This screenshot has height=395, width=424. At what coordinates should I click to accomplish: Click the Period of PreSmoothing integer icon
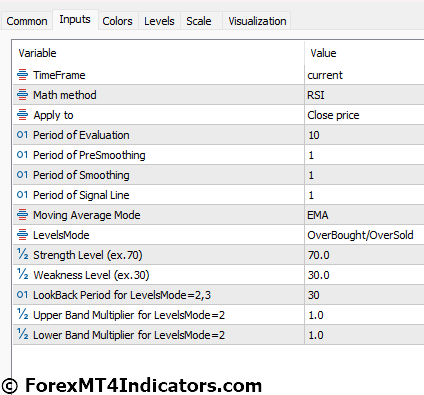22,155
